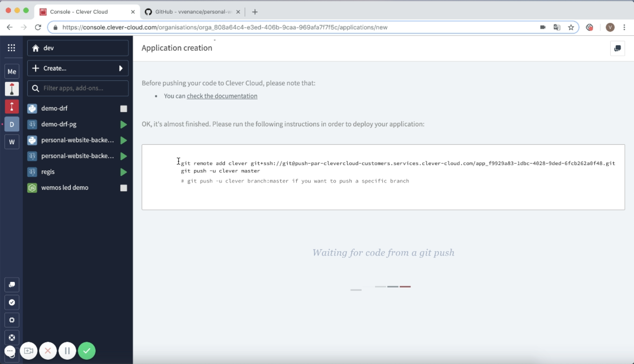The height and width of the screenshot is (364, 634).
Task: Click the chat/messages icon in sidebar
Action: pos(12,285)
